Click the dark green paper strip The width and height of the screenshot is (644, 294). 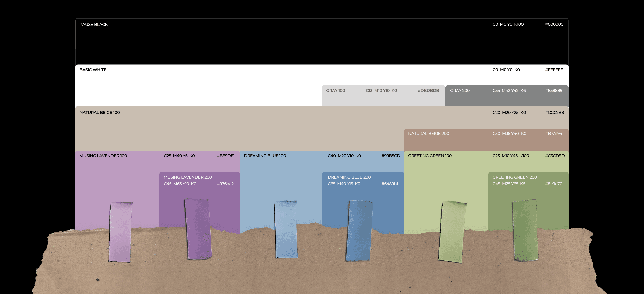(525, 230)
